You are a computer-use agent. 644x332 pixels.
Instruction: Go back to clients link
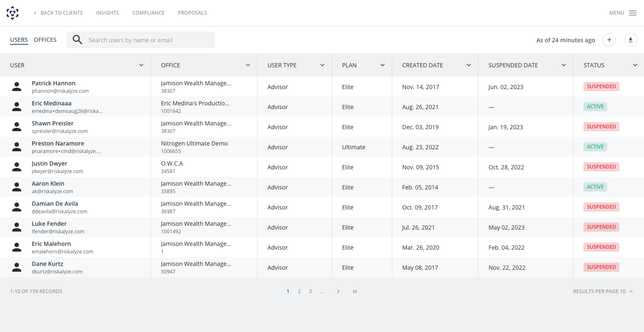pyautogui.click(x=58, y=13)
